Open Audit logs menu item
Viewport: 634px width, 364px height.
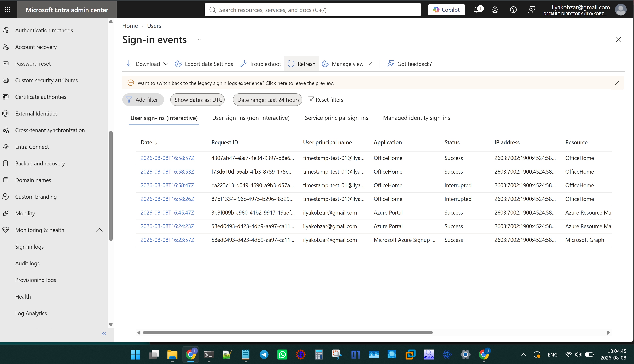pyautogui.click(x=27, y=263)
